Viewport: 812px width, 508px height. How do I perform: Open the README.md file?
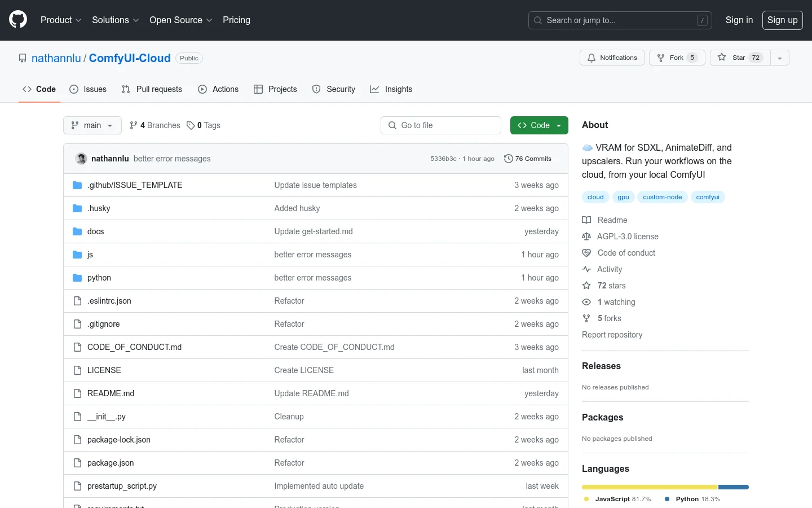(x=111, y=393)
